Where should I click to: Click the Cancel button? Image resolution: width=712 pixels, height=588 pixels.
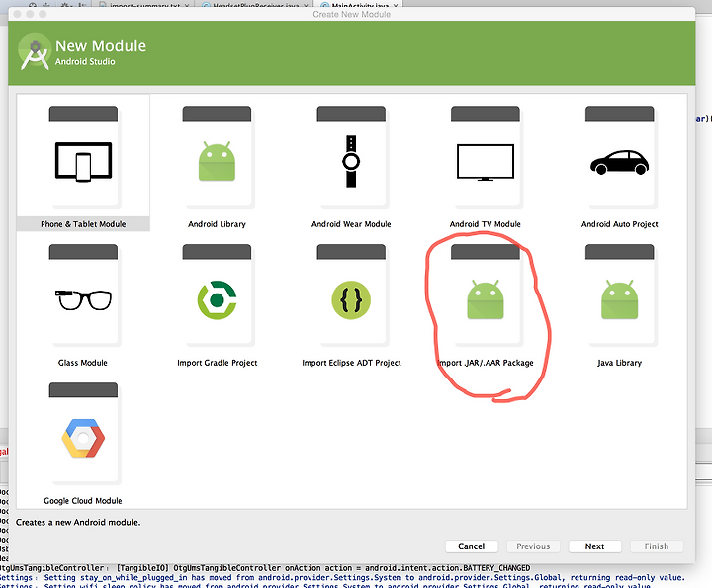472,546
